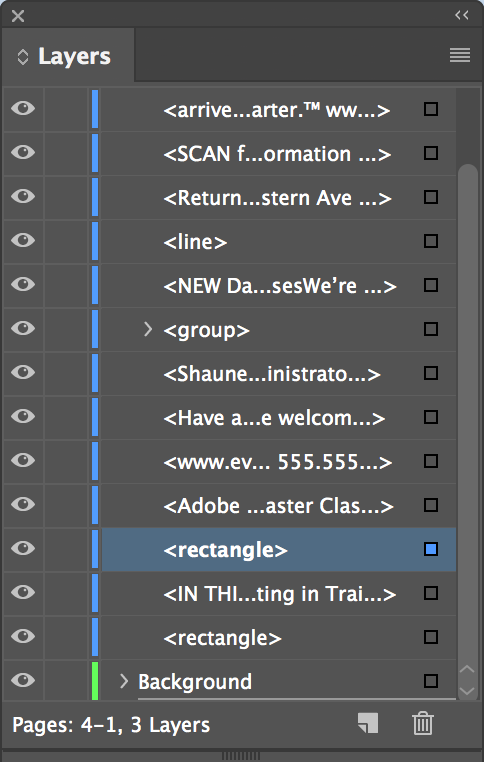Click selection square of <group> item
The image size is (484, 762).
(x=431, y=329)
